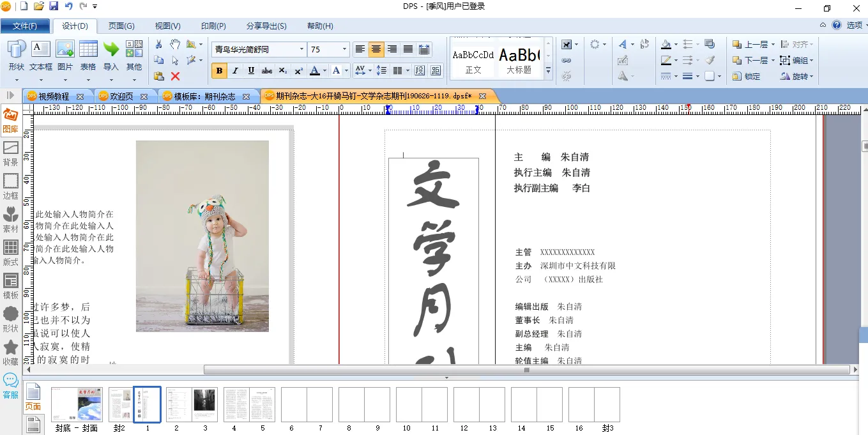
Task: Select the hand pan tool
Action: point(175,44)
